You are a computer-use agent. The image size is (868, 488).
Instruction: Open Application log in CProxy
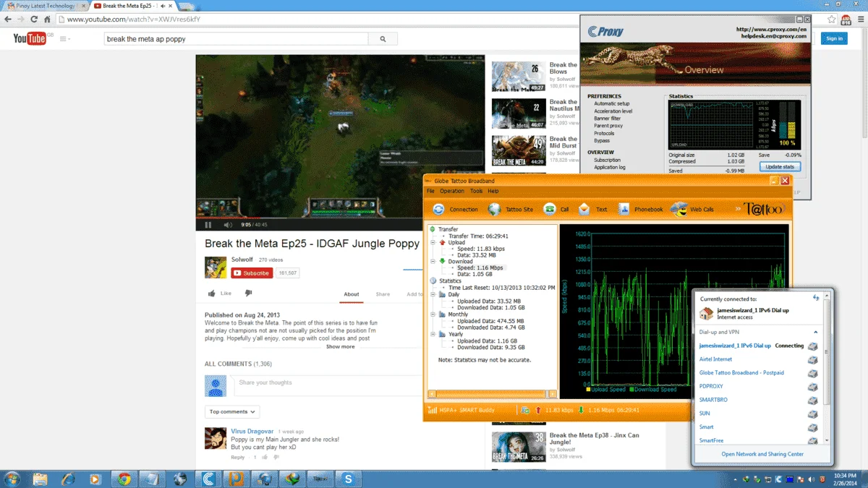pyautogui.click(x=610, y=167)
